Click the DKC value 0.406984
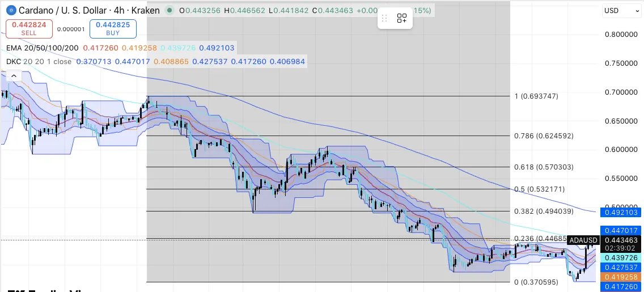 (287, 62)
